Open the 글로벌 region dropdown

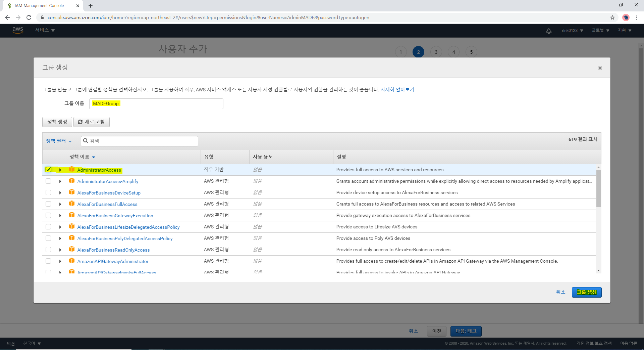pyautogui.click(x=600, y=31)
